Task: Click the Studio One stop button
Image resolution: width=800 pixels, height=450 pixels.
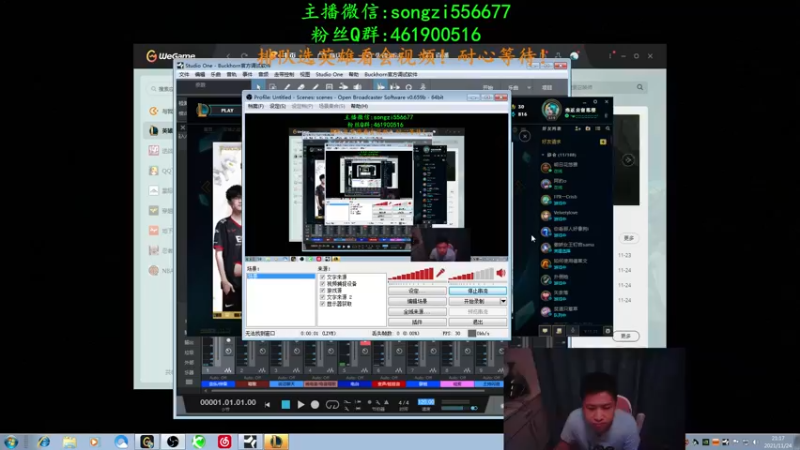Action: click(286, 405)
